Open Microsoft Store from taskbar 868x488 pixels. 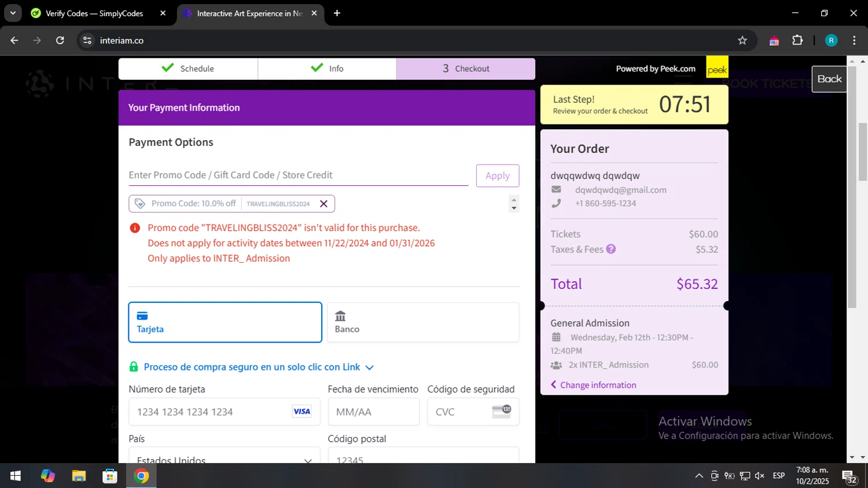click(110, 476)
